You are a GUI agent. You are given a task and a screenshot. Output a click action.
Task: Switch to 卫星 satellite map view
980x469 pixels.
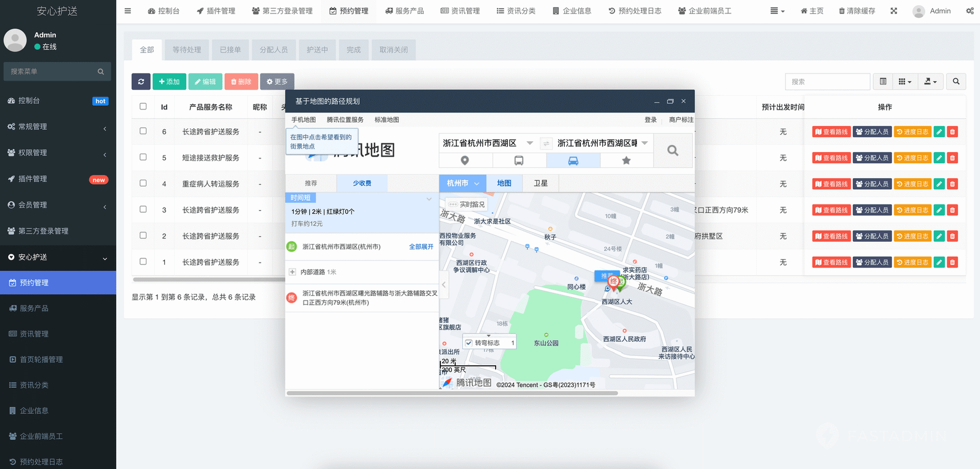click(541, 183)
